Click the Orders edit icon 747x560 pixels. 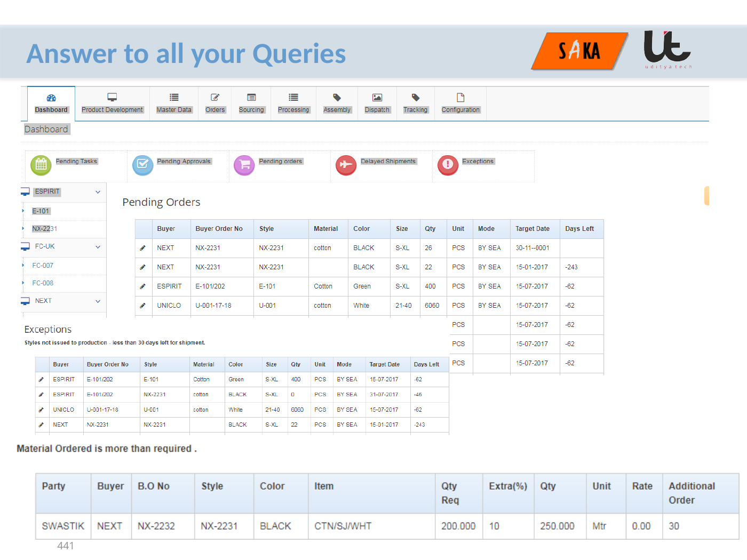[215, 98]
